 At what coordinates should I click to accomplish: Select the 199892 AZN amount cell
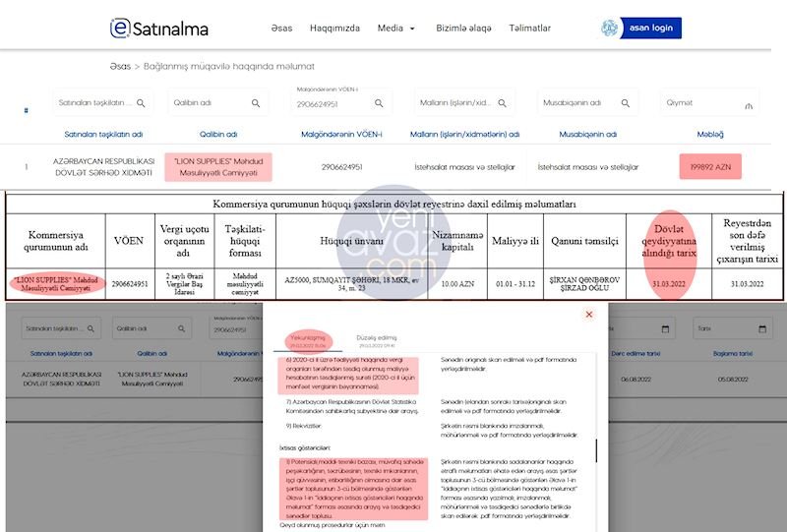tap(710, 167)
